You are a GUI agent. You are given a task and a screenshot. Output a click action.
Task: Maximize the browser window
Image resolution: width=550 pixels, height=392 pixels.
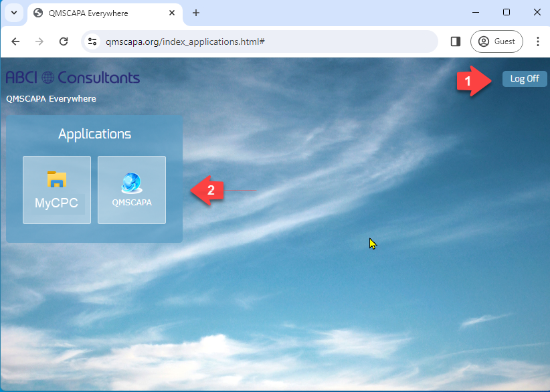point(506,12)
